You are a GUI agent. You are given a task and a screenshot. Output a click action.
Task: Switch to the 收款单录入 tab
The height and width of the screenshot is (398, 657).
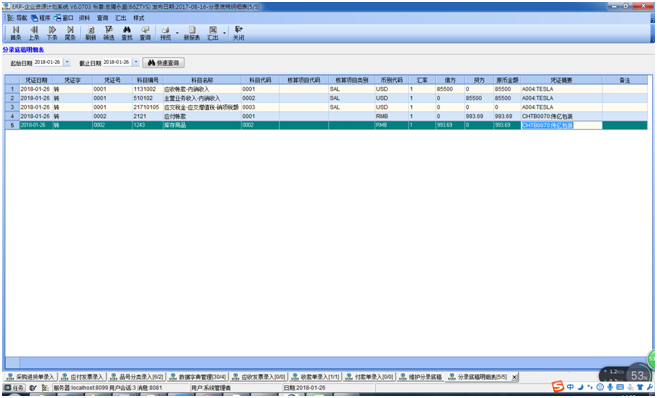pyautogui.click(x=315, y=377)
